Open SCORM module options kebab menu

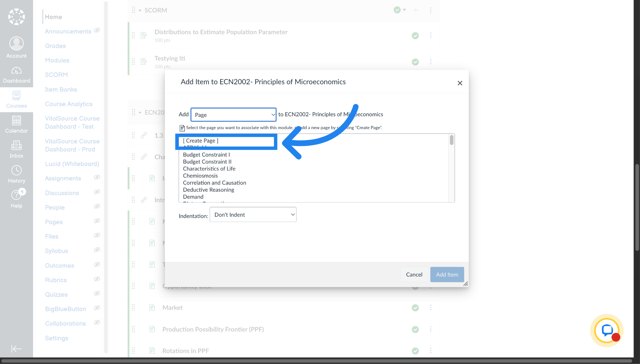(x=431, y=10)
